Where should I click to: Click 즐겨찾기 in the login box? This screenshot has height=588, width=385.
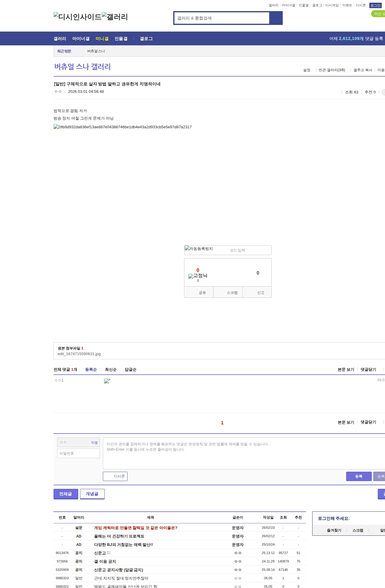(x=334, y=531)
